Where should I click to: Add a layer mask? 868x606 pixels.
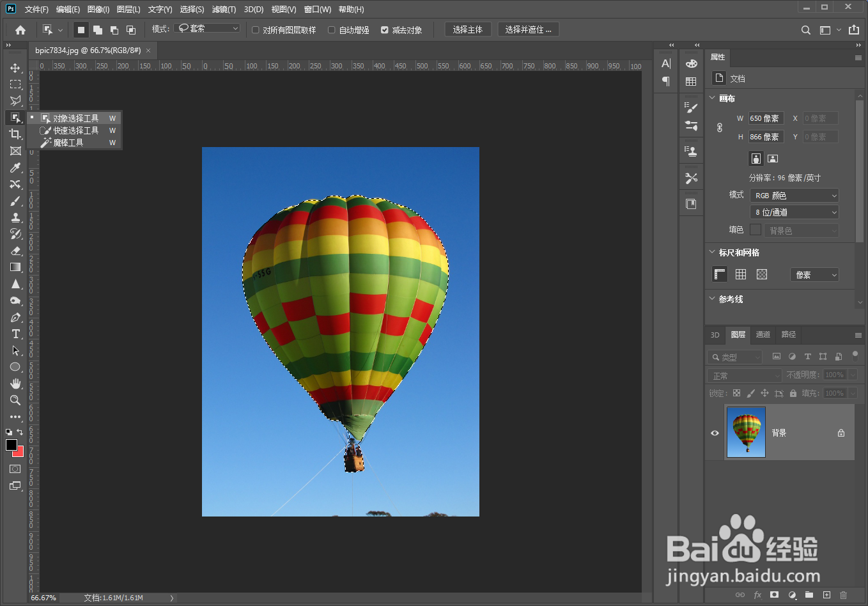(x=775, y=595)
